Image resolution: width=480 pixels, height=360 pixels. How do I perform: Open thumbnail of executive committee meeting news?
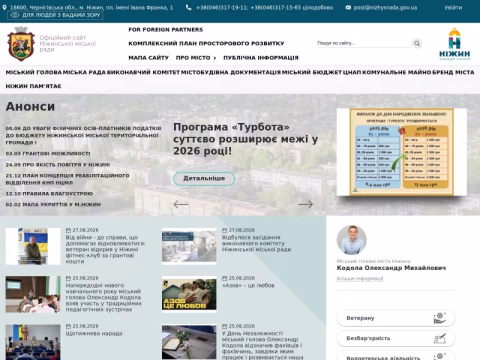189,246
